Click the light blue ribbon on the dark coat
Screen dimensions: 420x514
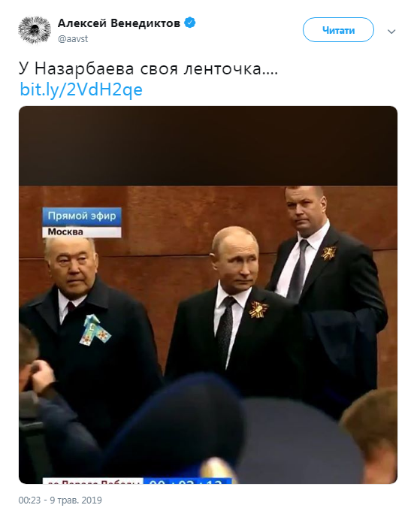coord(95,330)
